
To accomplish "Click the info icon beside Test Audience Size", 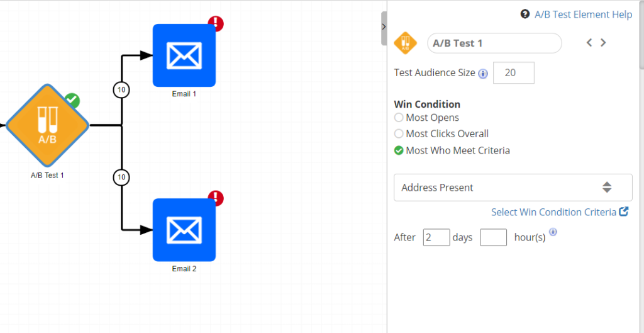I will point(483,74).
